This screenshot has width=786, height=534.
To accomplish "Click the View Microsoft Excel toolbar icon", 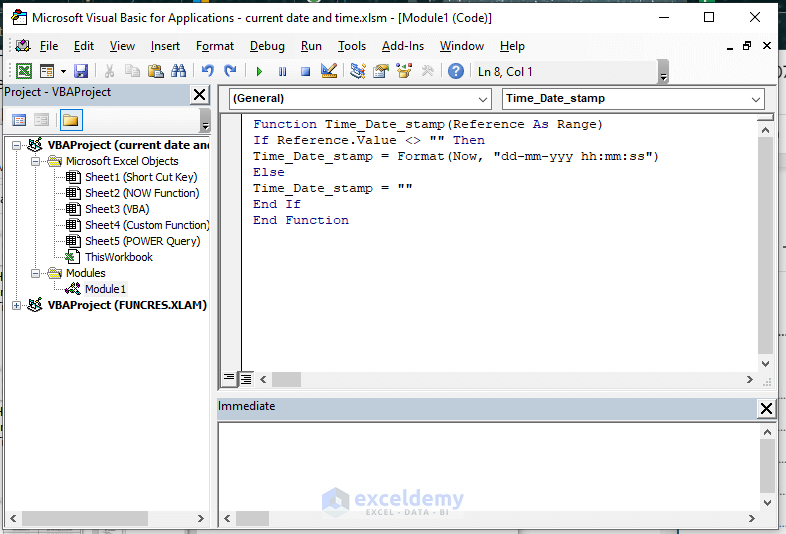I will pos(24,71).
